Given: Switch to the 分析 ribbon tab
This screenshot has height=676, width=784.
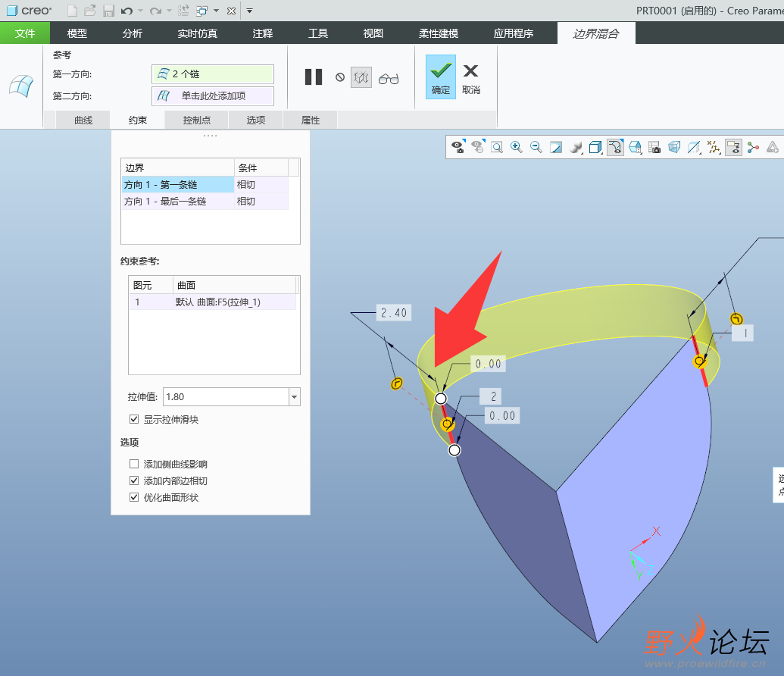Looking at the screenshot, I should 132,33.
